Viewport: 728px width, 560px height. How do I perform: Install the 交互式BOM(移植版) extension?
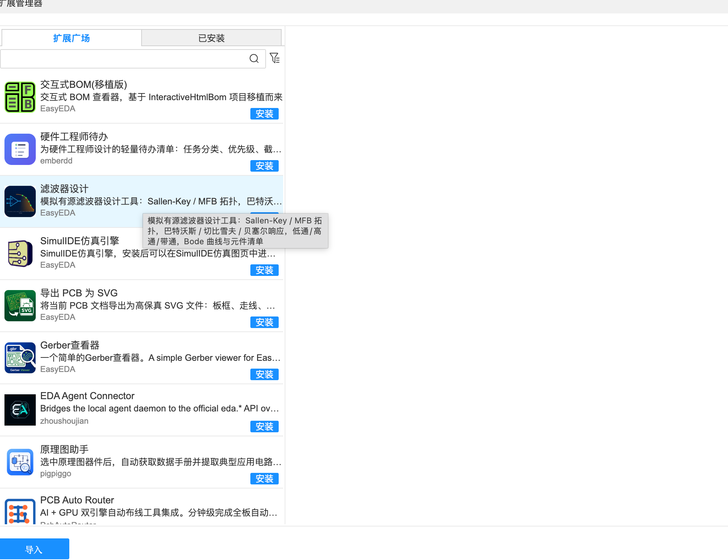pos(265,114)
